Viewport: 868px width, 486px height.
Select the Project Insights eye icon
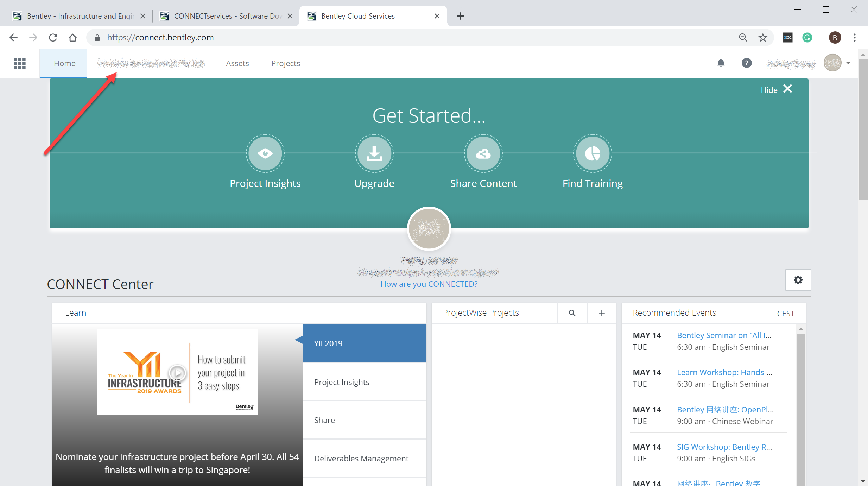tap(265, 153)
